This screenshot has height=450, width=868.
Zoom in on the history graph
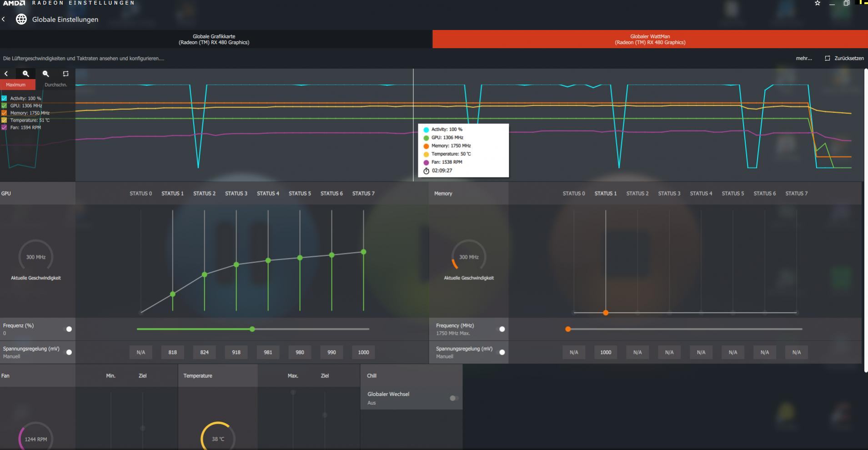coord(26,73)
